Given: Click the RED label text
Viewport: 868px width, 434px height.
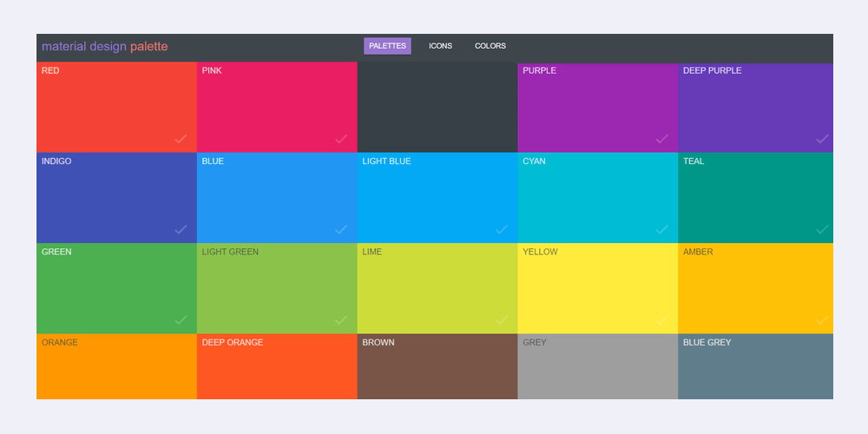Looking at the screenshot, I should pyautogui.click(x=50, y=71).
